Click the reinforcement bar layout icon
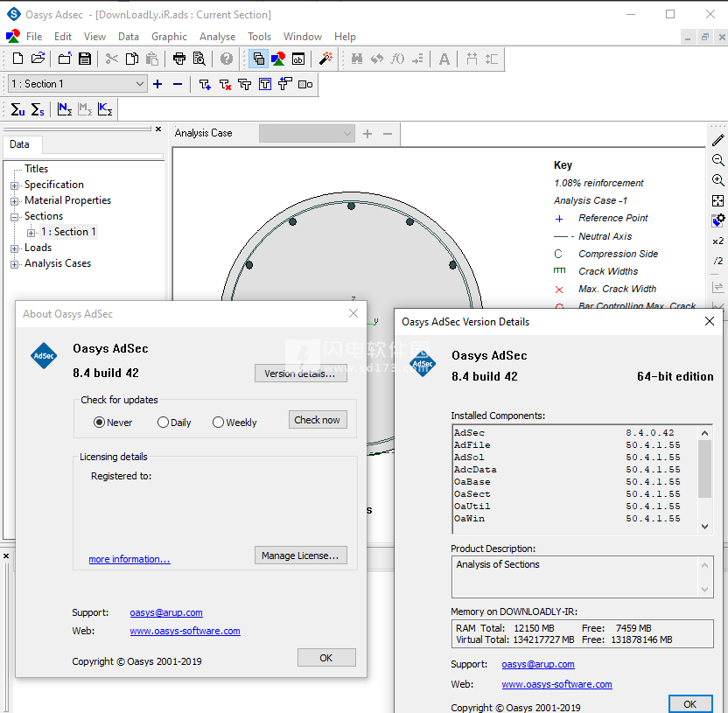This screenshot has height=713, width=728. pos(305,84)
